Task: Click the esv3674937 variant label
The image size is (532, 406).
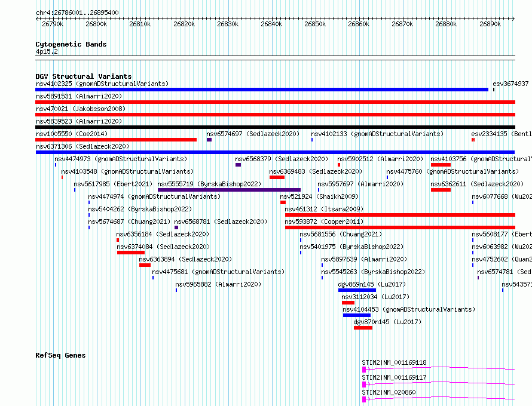Action: click(510, 84)
